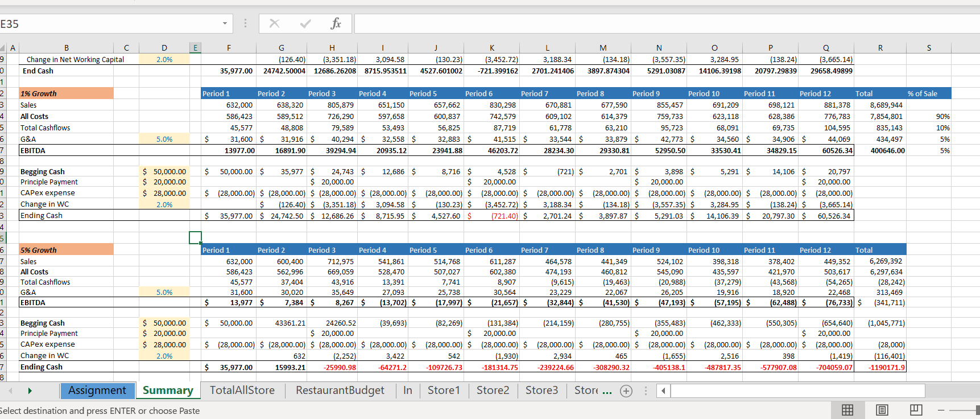Open the RestaurantBudget sheet tab

340,391
